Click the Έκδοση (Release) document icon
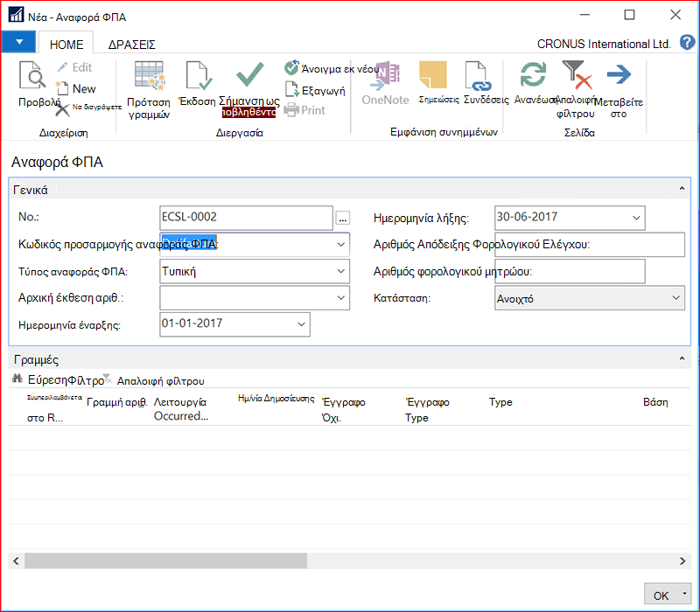This screenshot has height=612, width=700. 199,75
